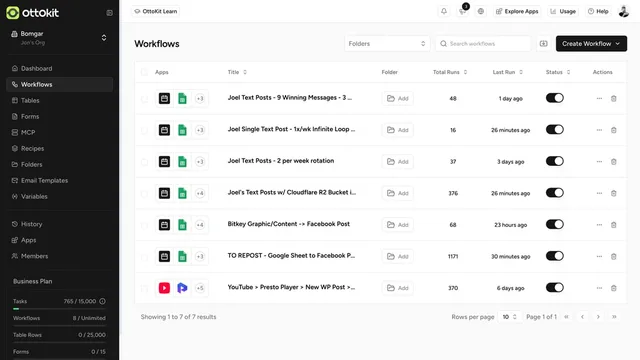Open the announcements icon with badge
Screen dimensions: 640x360
[462, 11]
